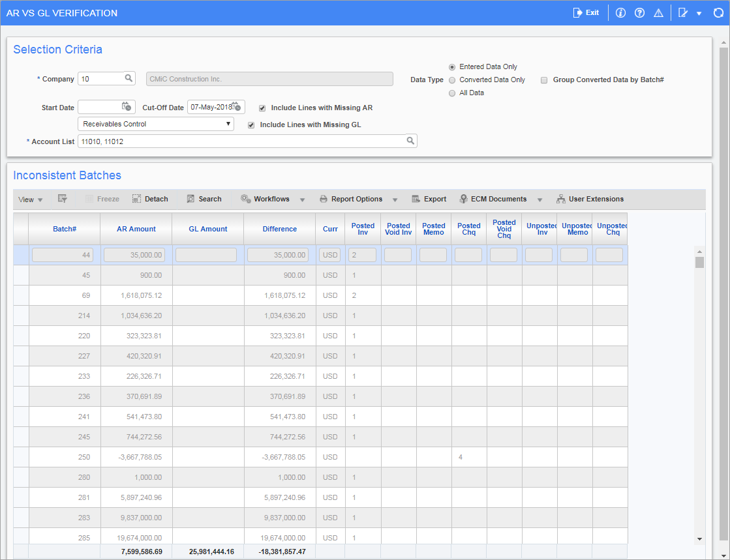Viewport: 730px width, 560px height.
Task: Select the row for batch 285
Action: [320, 537]
